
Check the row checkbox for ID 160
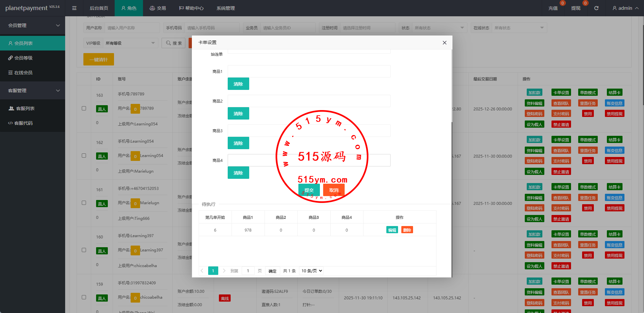pos(84,250)
